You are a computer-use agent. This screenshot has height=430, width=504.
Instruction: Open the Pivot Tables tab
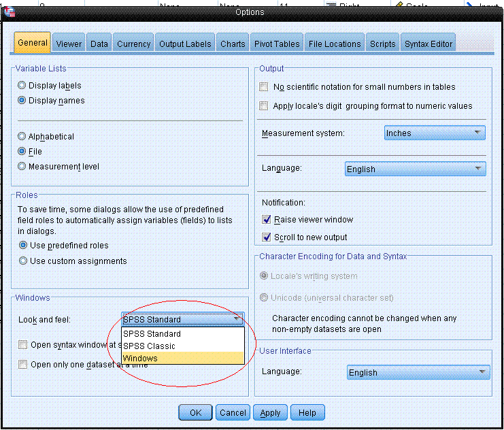[276, 44]
